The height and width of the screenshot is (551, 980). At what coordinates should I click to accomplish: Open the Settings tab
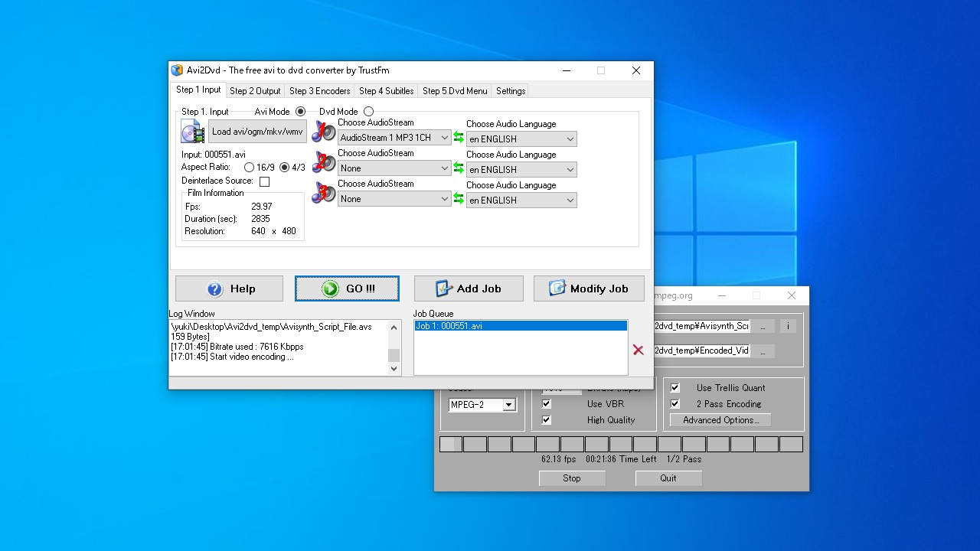pos(511,91)
